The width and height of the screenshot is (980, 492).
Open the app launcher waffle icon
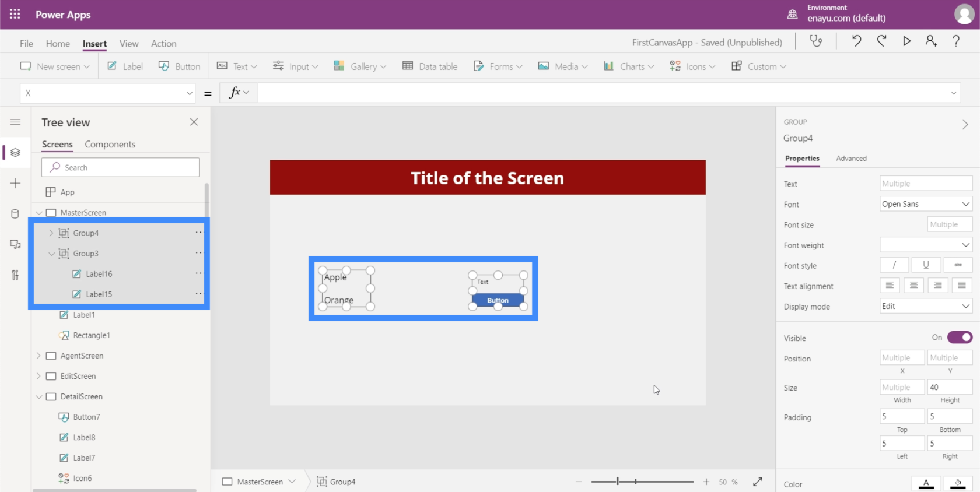click(x=15, y=15)
